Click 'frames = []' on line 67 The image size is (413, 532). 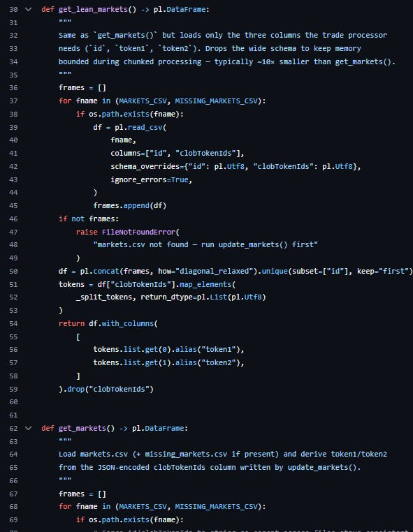pos(82,494)
